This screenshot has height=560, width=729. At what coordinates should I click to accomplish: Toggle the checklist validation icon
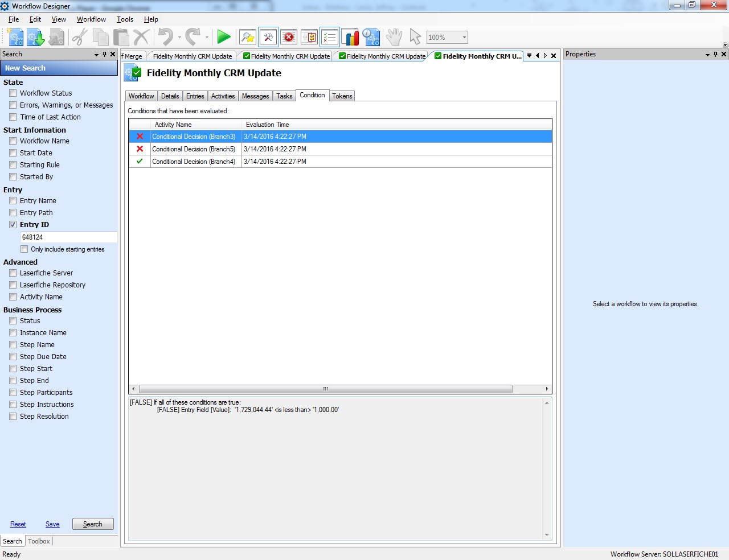pyautogui.click(x=330, y=38)
